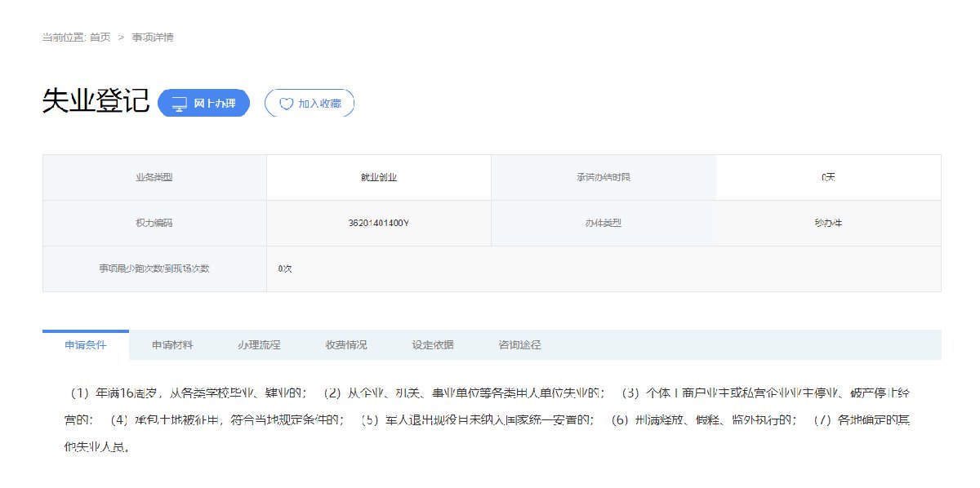Image resolution: width=980 pixels, height=488 pixels.
Task: Click the 办件类型 label cell
Action: pos(603,223)
